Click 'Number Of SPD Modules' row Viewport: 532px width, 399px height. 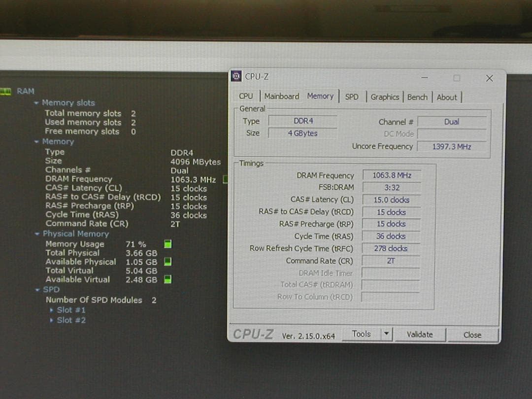coord(101,300)
